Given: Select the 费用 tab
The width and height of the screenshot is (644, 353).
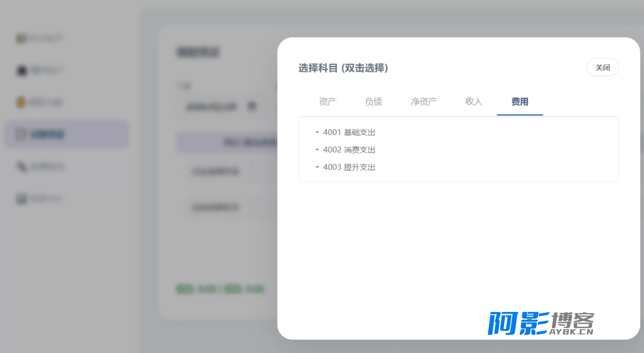Looking at the screenshot, I should 520,101.
